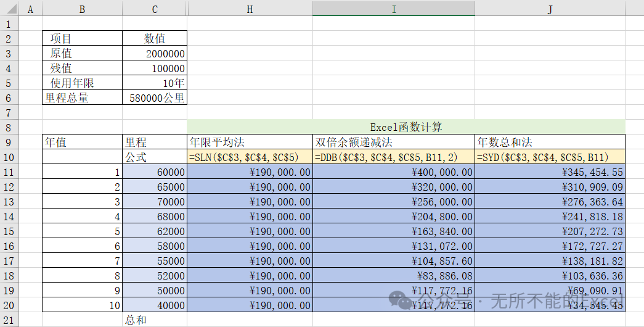
Task: Select column I header
Action: 394,9
